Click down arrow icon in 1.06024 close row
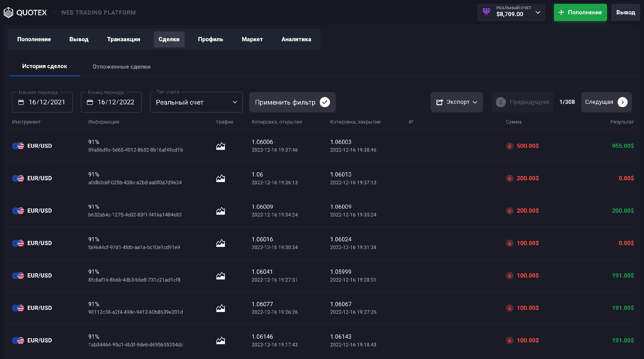Screen dimensions: 644x359 click(510, 243)
